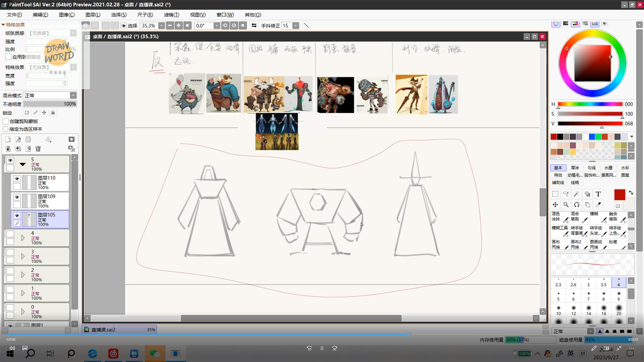Image resolution: width=644 pixels, height=362 pixels.
Task: Click the red foreground color swatch
Action: point(620,195)
